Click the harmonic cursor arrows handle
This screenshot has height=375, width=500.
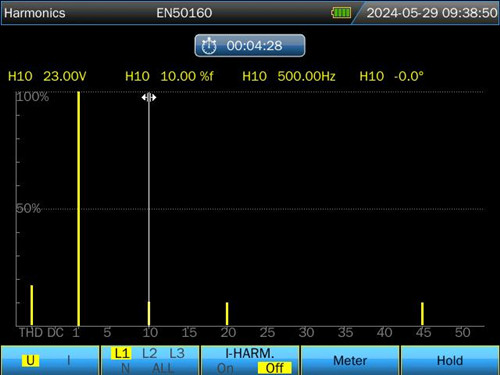click(149, 97)
